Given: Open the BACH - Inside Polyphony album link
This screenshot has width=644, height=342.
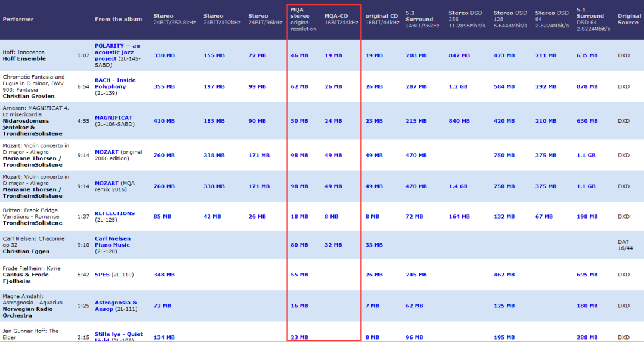Looking at the screenshot, I should [x=115, y=80].
